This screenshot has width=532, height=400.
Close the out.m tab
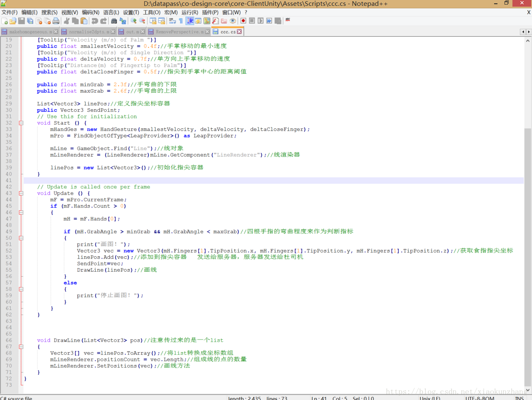coord(143,32)
